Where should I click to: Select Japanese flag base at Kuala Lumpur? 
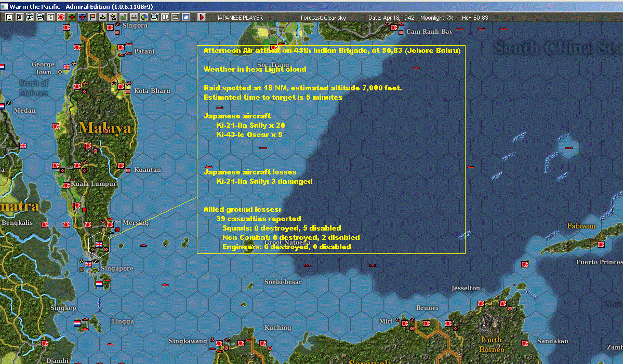click(67, 185)
